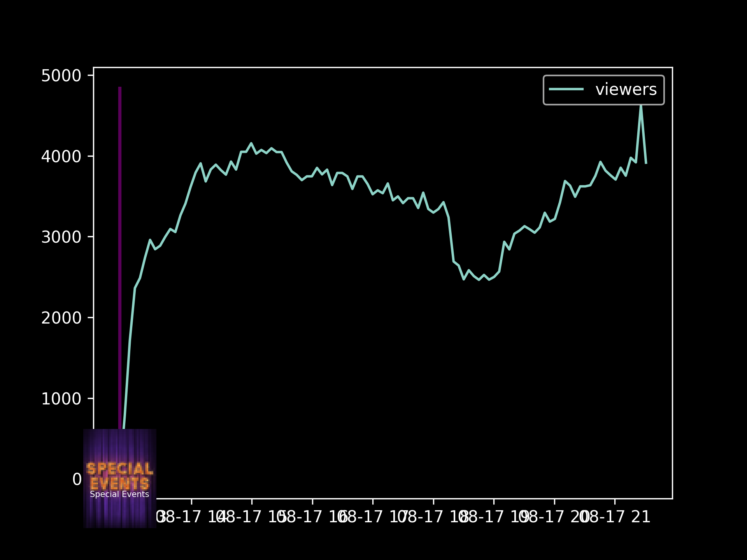Click the 4000 y-axis tick label

61,157
